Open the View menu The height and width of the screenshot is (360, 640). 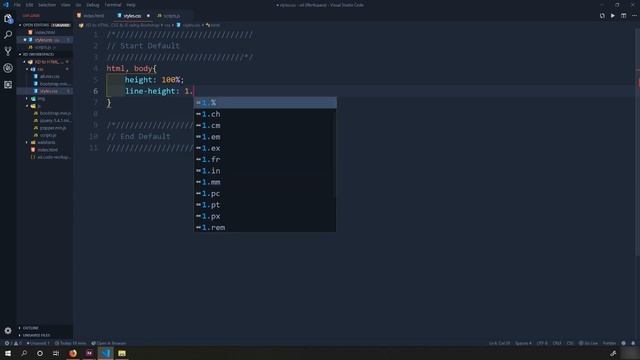pyautogui.click(x=66, y=5)
